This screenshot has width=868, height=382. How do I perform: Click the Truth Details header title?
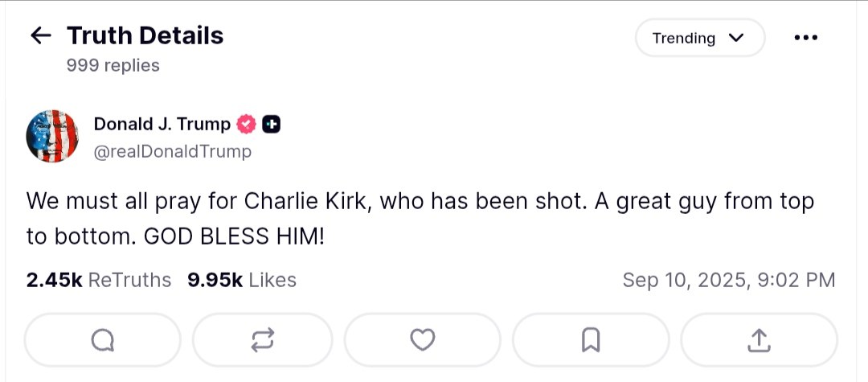click(145, 35)
